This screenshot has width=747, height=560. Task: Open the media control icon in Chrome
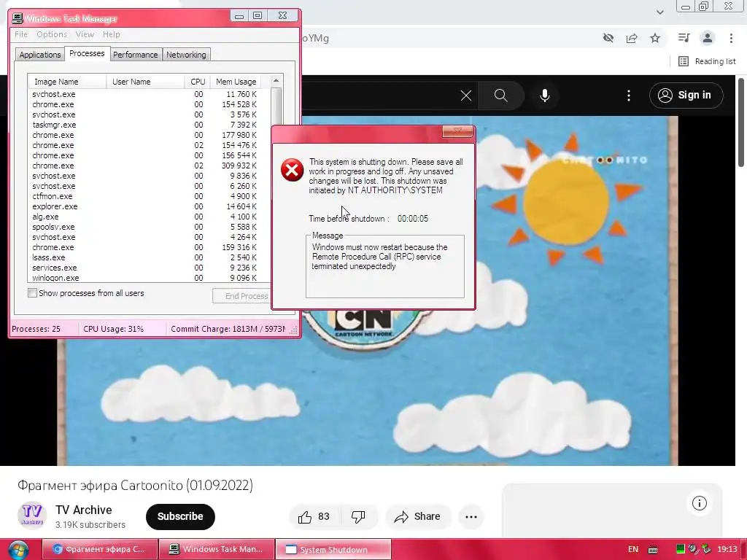(x=684, y=38)
